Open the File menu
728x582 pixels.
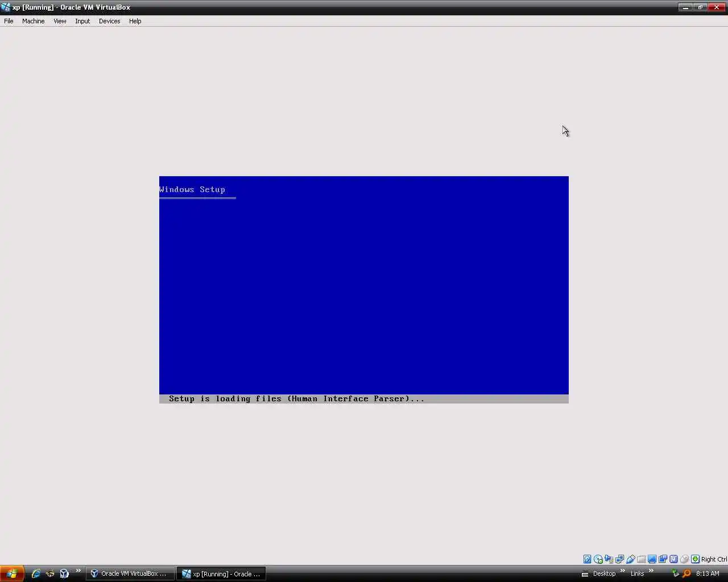point(9,21)
